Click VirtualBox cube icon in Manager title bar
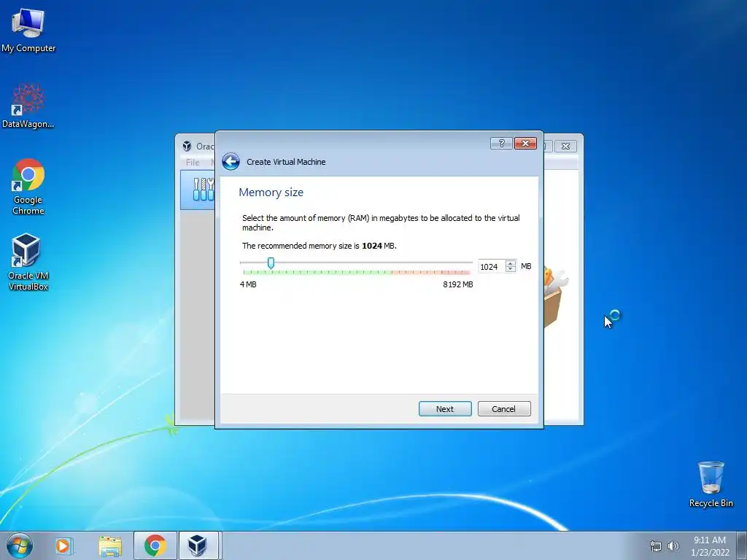 click(x=187, y=146)
